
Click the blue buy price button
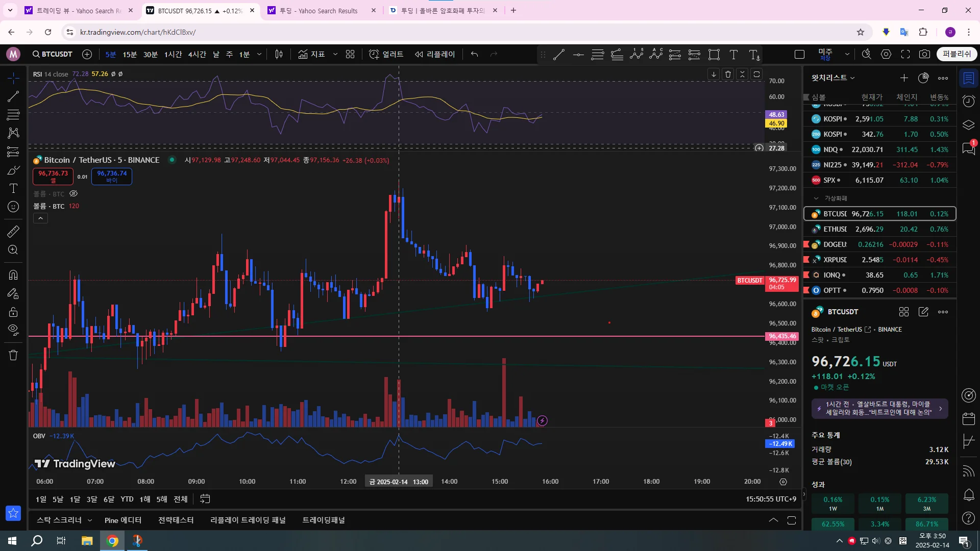click(112, 176)
